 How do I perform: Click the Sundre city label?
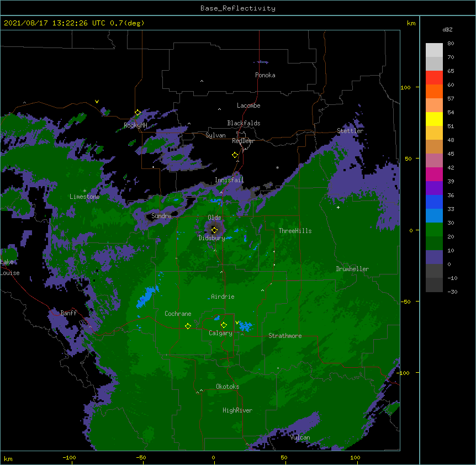[x=161, y=216]
